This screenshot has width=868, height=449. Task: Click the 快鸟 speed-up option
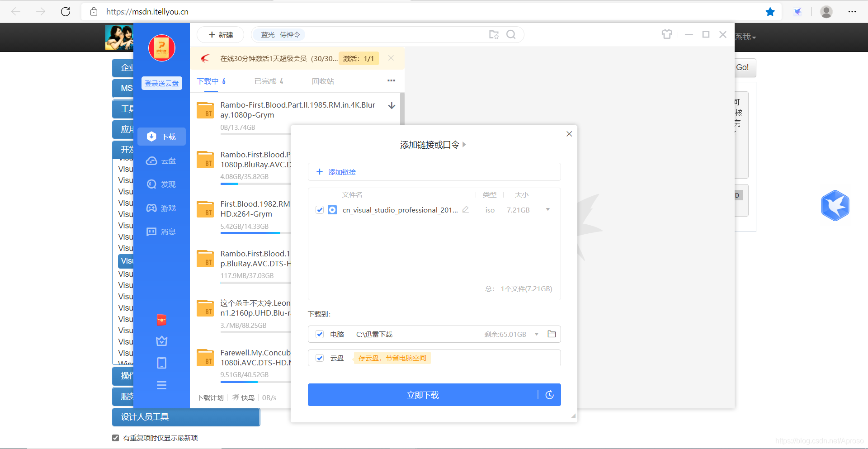click(x=243, y=397)
